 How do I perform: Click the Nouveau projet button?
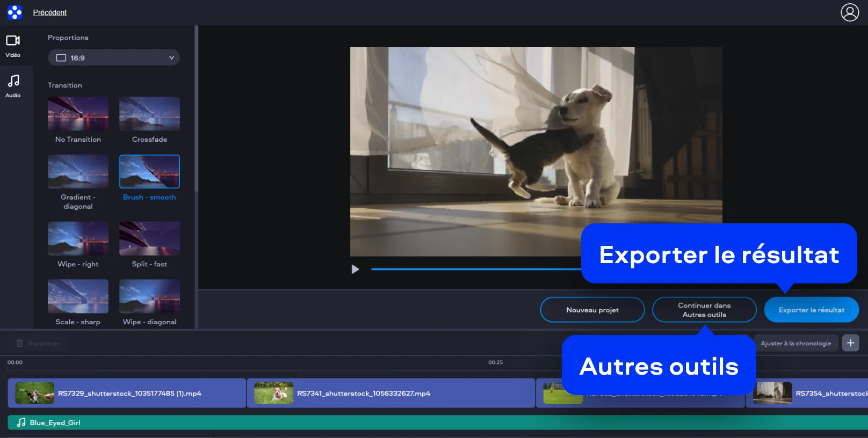pos(592,310)
